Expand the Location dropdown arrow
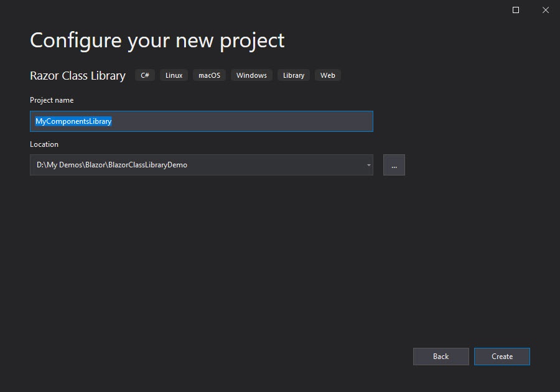The height and width of the screenshot is (392, 560). 368,165
